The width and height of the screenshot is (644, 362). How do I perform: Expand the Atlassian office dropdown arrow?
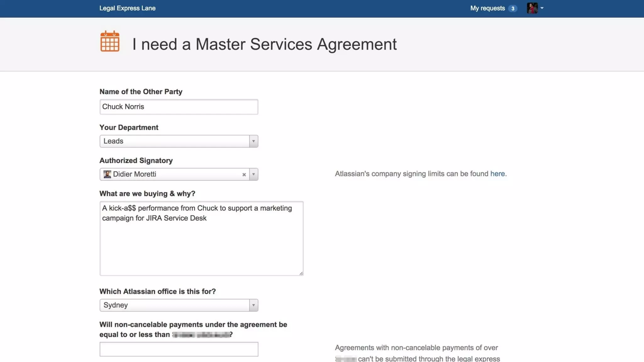coord(253,305)
